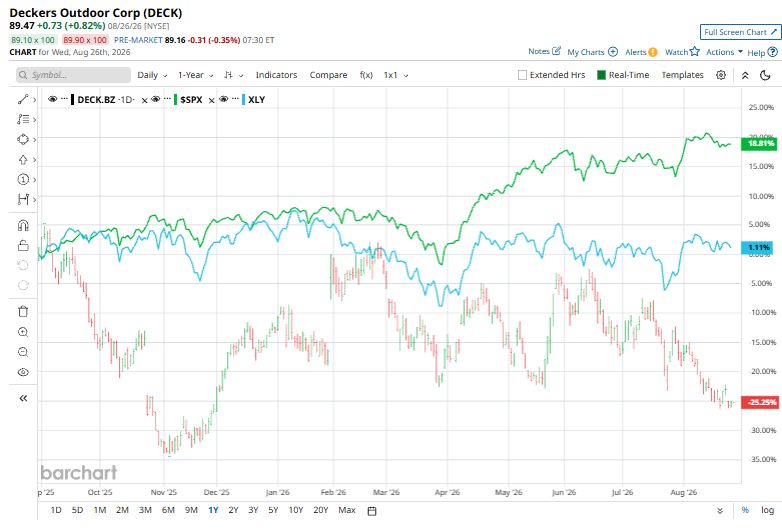Open chart settings gear

[x=721, y=75]
